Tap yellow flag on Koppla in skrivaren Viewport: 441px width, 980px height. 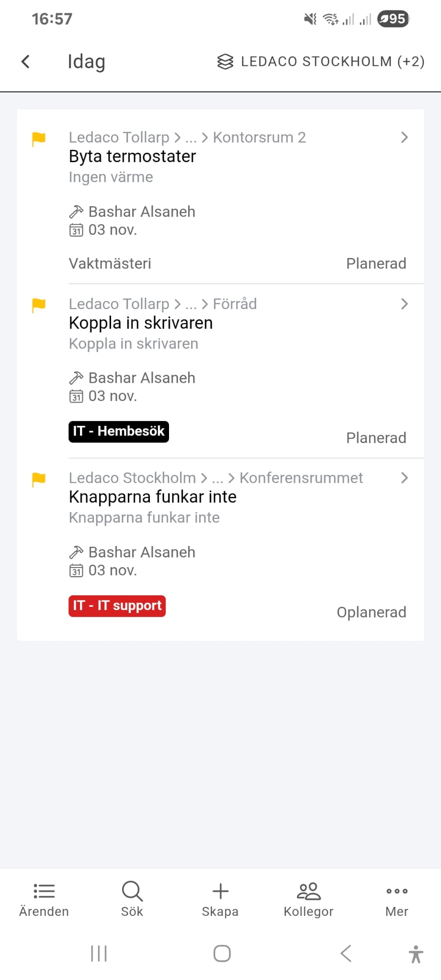tap(39, 305)
